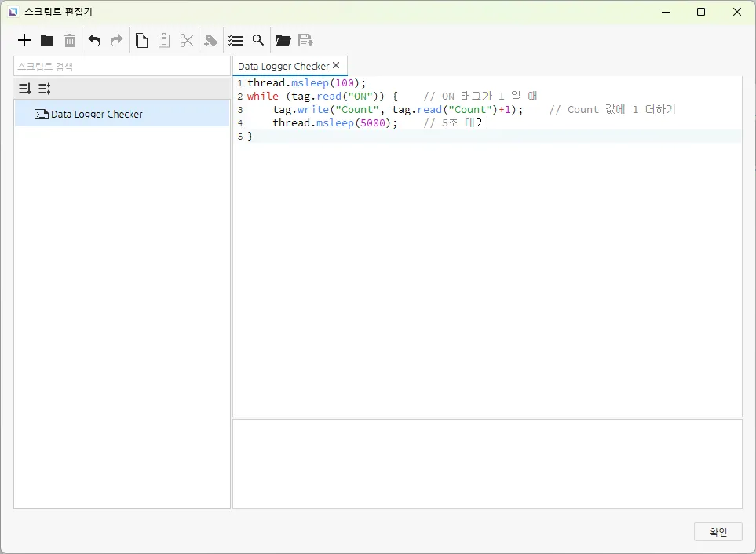The height and width of the screenshot is (554, 756).
Task: Click the new folder icon in toolbar
Action: coord(47,40)
